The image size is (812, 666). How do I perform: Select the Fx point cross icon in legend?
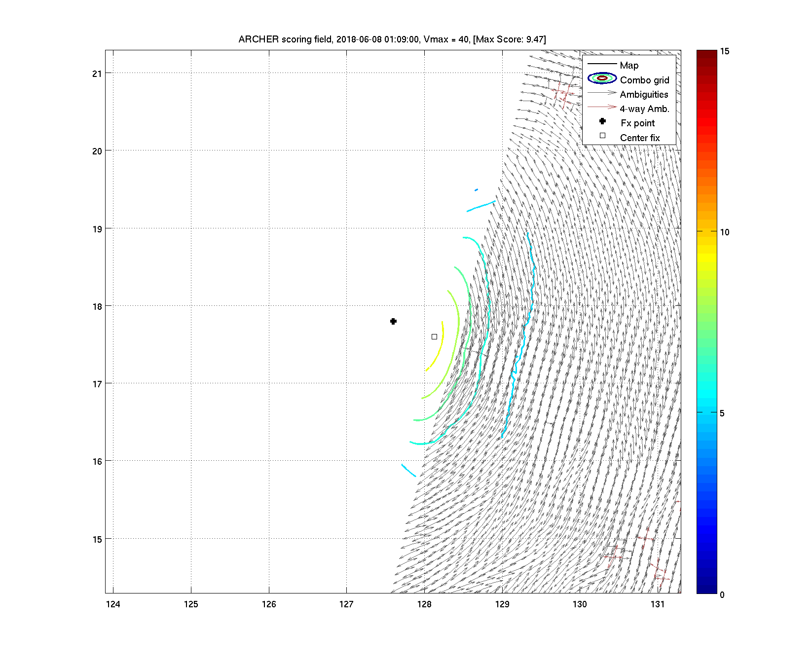(602, 121)
